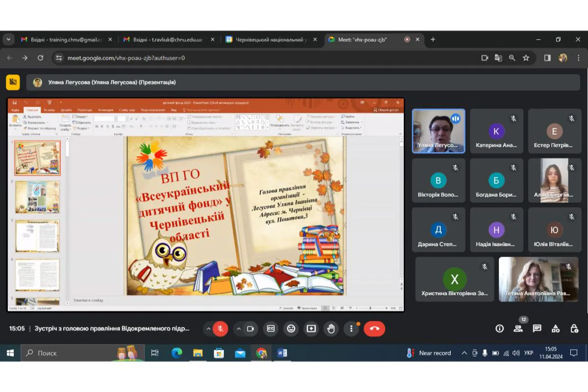Open the Activities panel icon
Viewport: 588px width, 392px height.
(x=556, y=329)
